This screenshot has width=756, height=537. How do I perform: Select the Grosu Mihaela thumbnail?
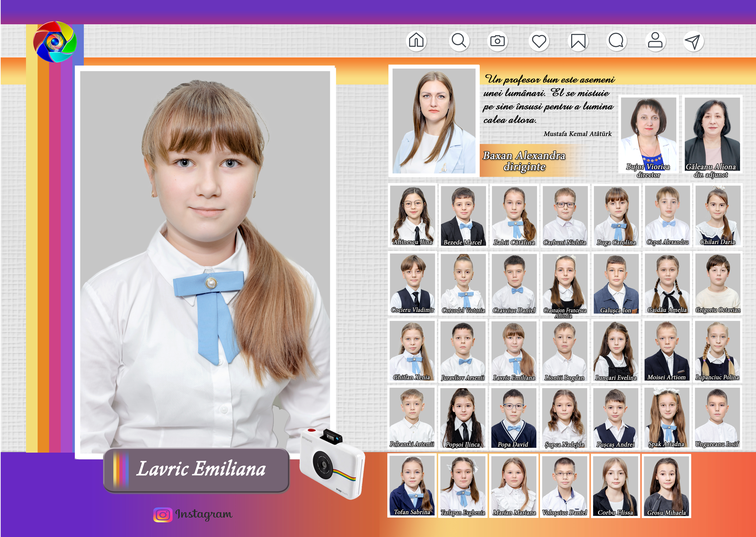pos(666,485)
